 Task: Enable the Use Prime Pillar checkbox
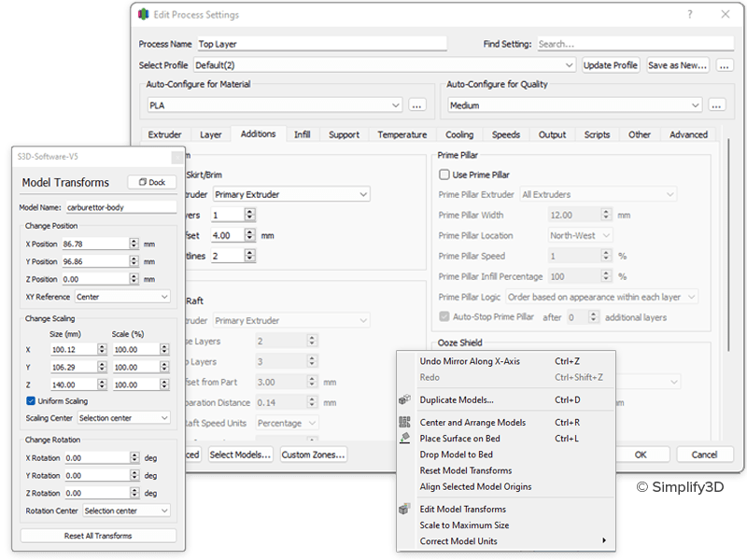click(444, 175)
